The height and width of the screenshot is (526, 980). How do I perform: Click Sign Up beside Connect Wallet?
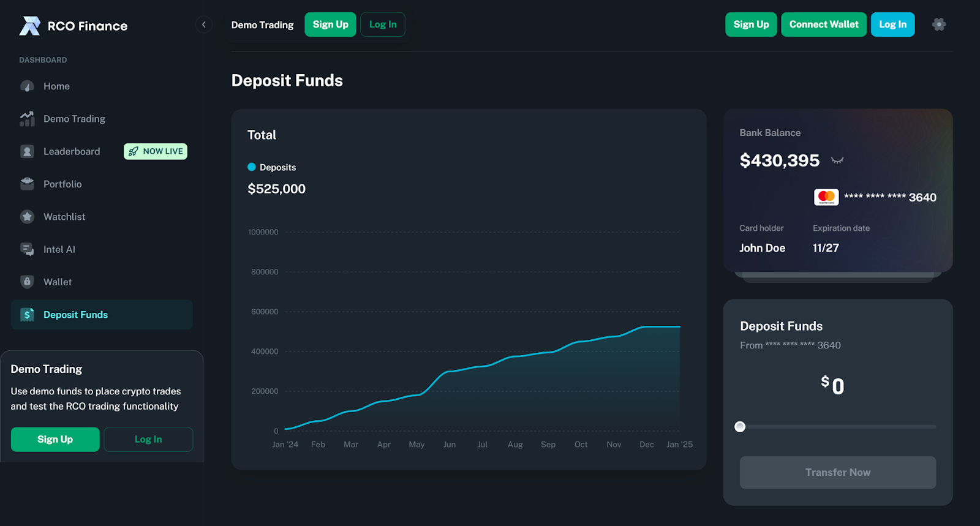(x=751, y=24)
